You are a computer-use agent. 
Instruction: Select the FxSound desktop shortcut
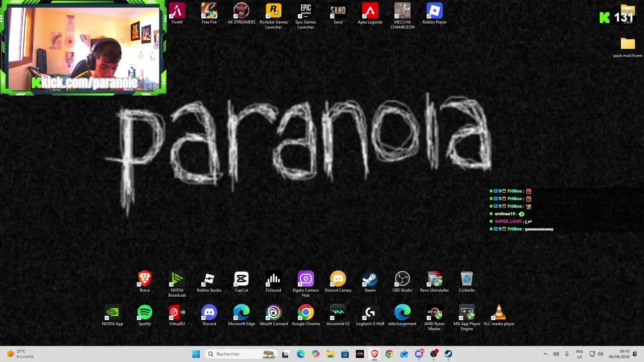pyautogui.click(x=274, y=282)
